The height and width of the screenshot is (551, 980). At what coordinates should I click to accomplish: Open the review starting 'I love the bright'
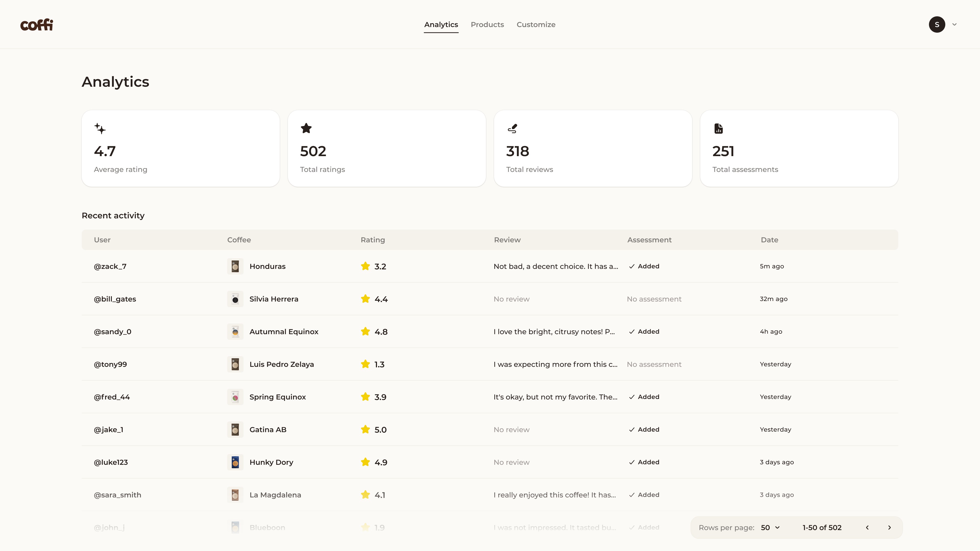click(554, 332)
